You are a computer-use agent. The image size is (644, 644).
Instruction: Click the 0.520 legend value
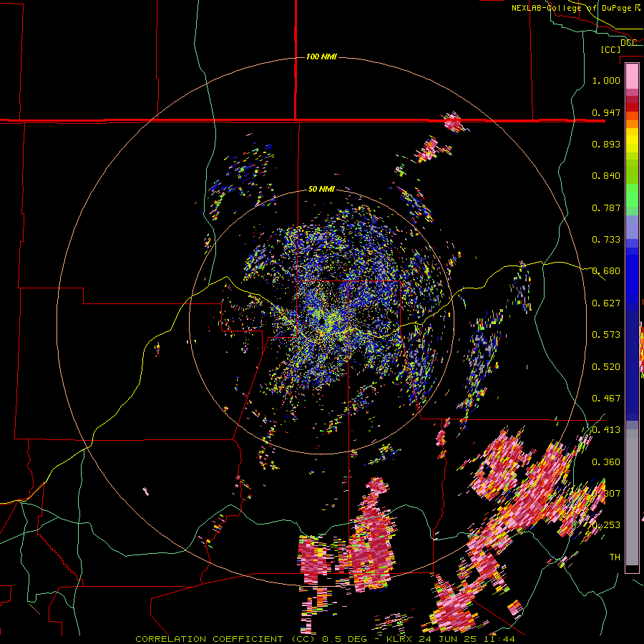[x=606, y=366]
